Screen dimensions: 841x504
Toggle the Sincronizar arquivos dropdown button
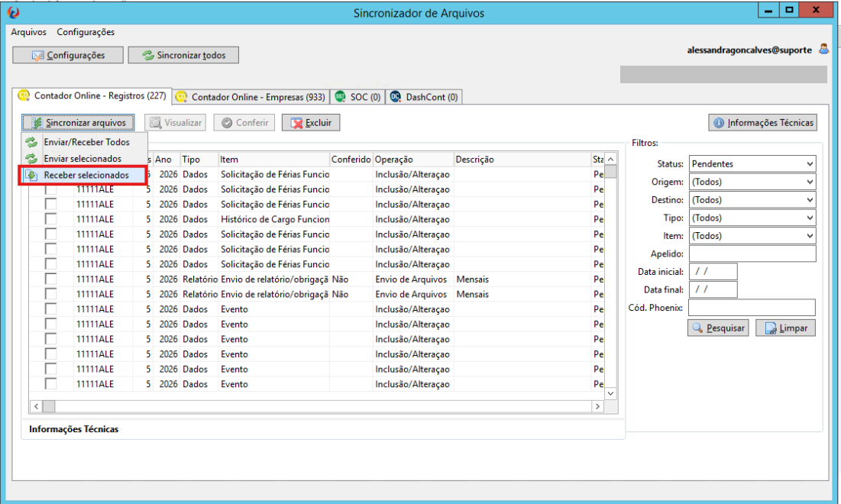[79, 123]
